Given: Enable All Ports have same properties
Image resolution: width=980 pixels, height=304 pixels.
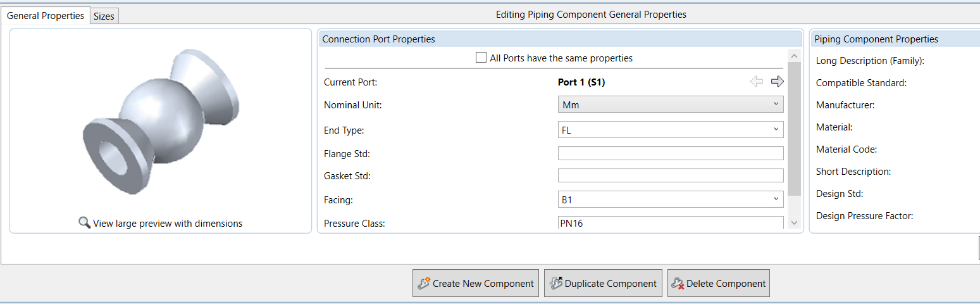Looking at the screenshot, I should (x=481, y=58).
